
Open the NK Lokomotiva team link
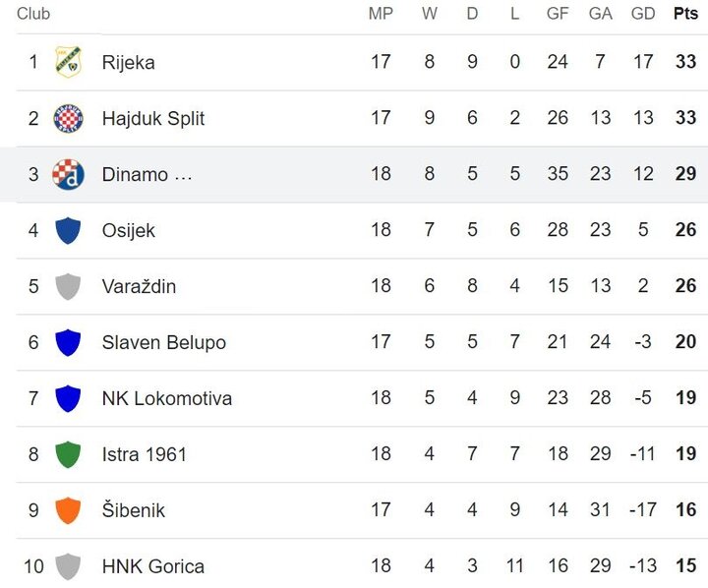click(166, 398)
